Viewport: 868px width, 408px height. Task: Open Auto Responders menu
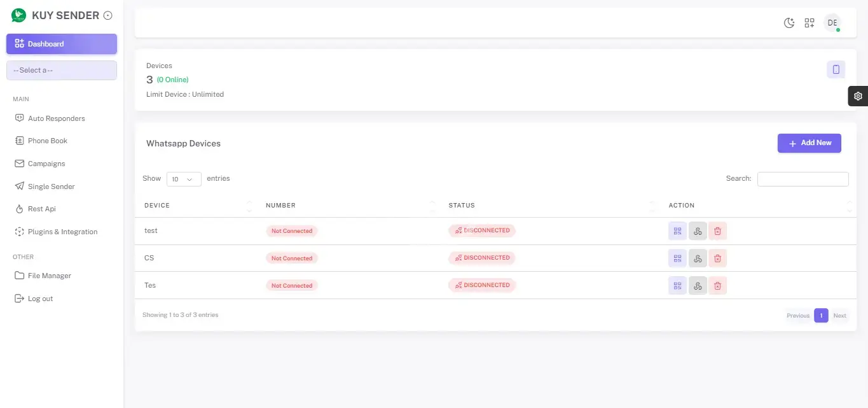56,118
